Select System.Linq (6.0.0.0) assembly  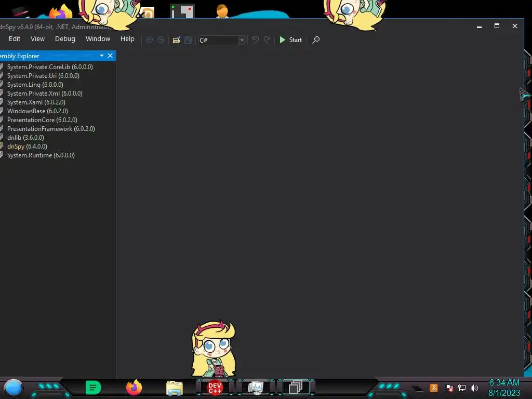pos(35,85)
